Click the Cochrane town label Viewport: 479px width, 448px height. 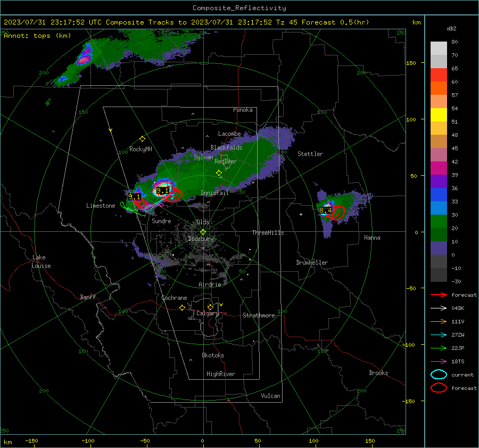pyautogui.click(x=174, y=298)
